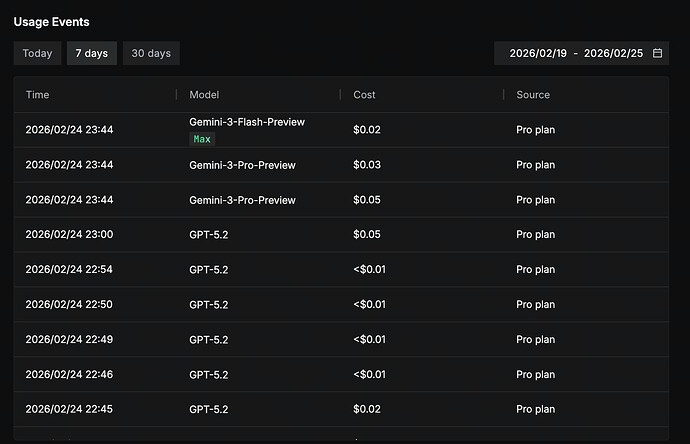Click the $0.05 cost on the Gemini-3-Pro-Preview row
The width and height of the screenshot is (690, 444).
pyautogui.click(x=367, y=200)
